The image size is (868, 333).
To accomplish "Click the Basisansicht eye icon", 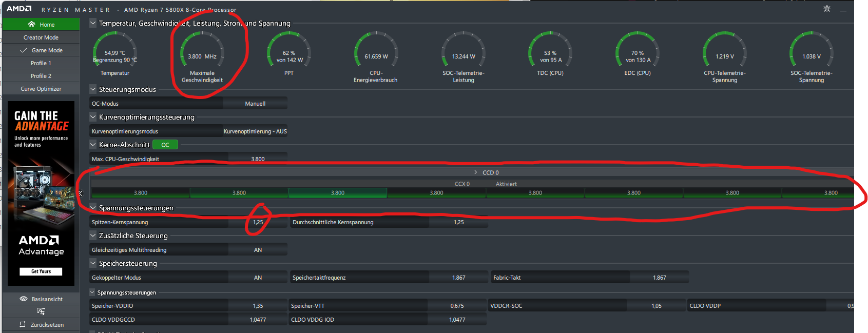I will [24, 299].
